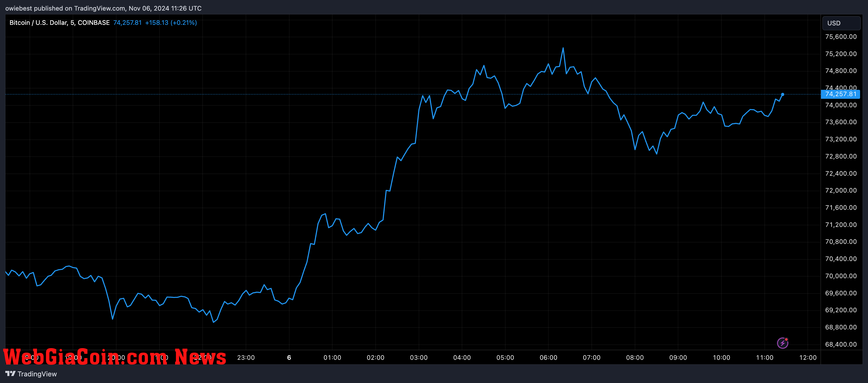Click the 68,800.00 price axis label
This screenshot has height=383, width=868.
(841, 327)
